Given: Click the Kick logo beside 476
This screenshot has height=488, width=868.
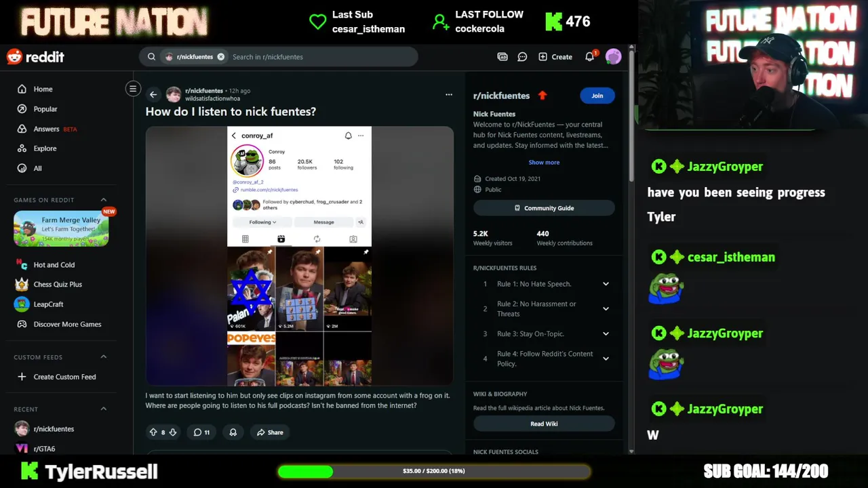Looking at the screenshot, I should (x=553, y=22).
